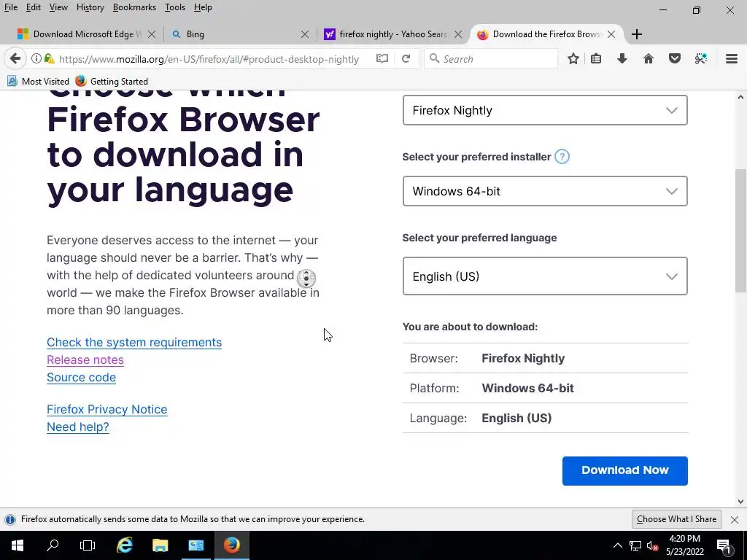Bookmark this page with the star icon

click(573, 58)
